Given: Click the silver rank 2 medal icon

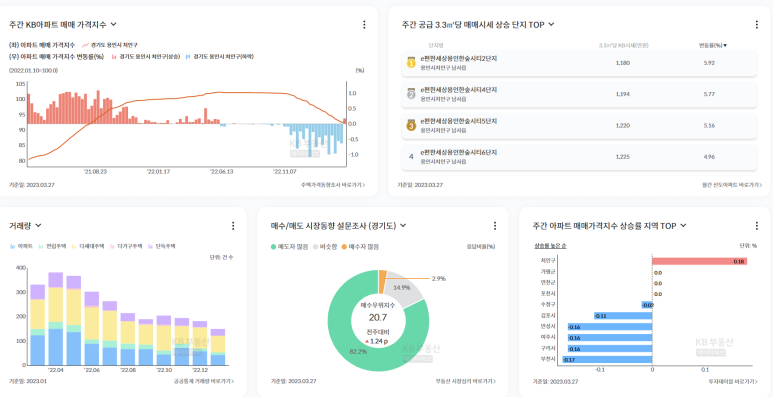Looking at the screenshot, I should pos(411,94).
